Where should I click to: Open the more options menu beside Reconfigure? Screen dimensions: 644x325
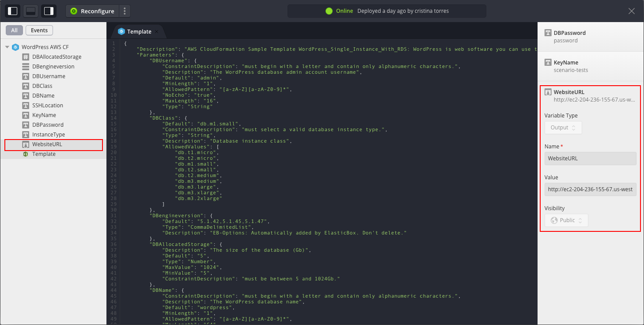[125, 11]
